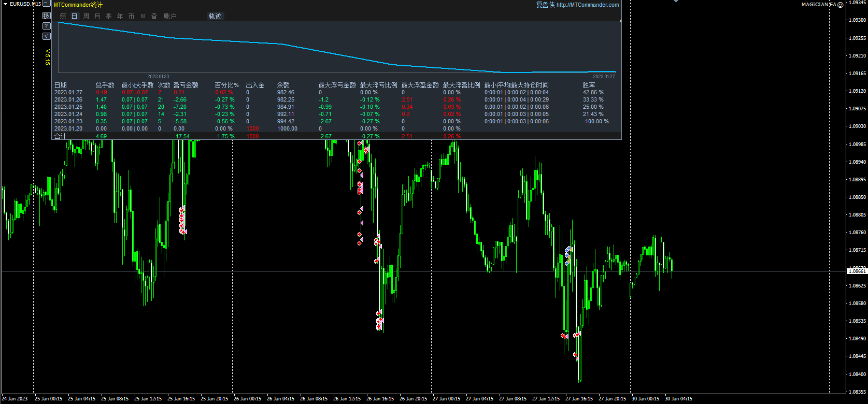Switch to the 综 summary tab
868x404 pixels.
point(63,16)
